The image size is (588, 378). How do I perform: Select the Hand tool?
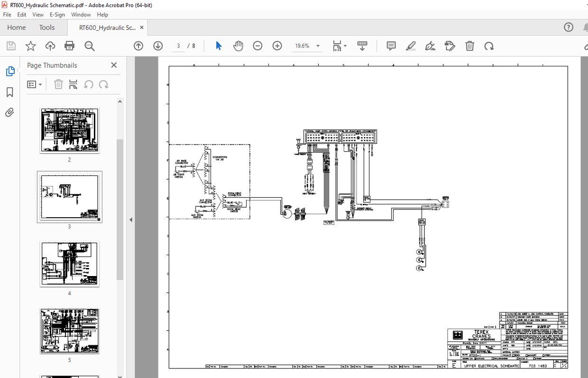(238, 46)
